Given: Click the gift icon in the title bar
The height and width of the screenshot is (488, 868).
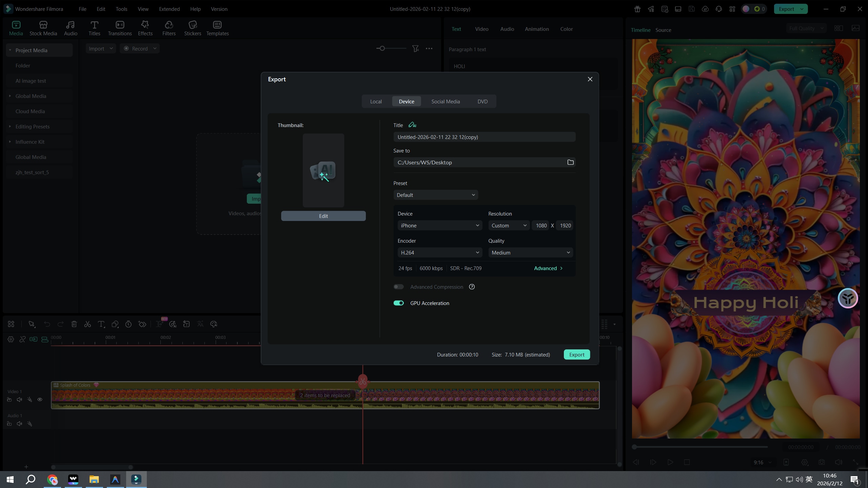Looking at the screenshot, I should click(x=637, y=9).
